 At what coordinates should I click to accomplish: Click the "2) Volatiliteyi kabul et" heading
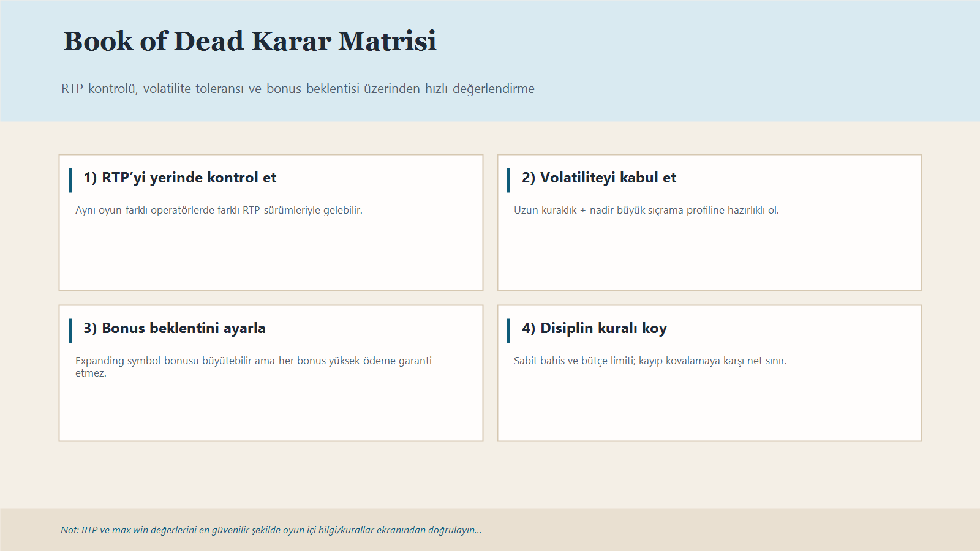point(598,178)
